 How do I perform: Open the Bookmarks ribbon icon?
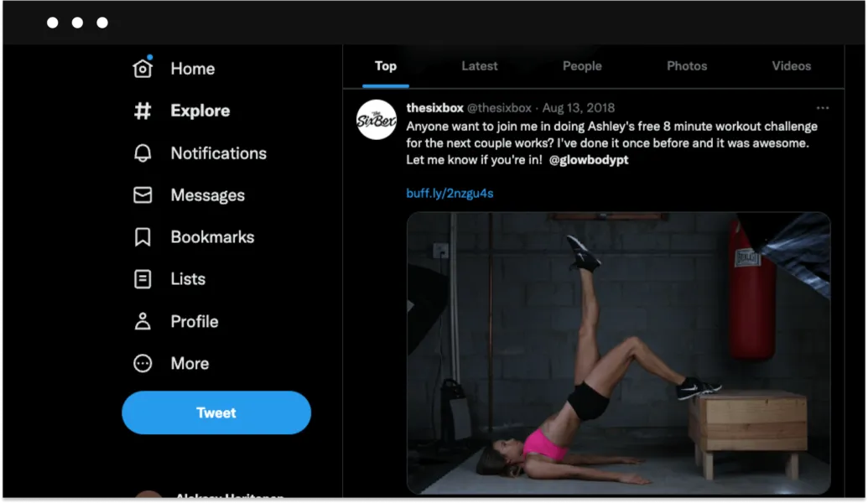143,237
